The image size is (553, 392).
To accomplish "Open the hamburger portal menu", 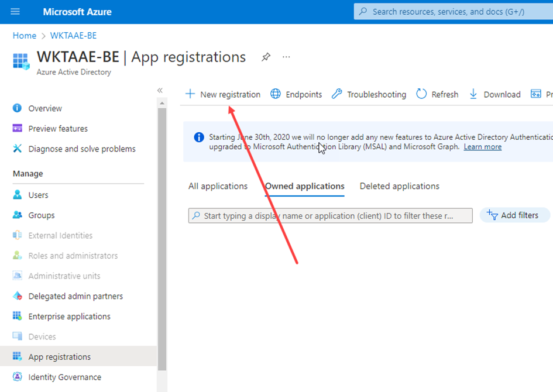I will tap(15, 12).
